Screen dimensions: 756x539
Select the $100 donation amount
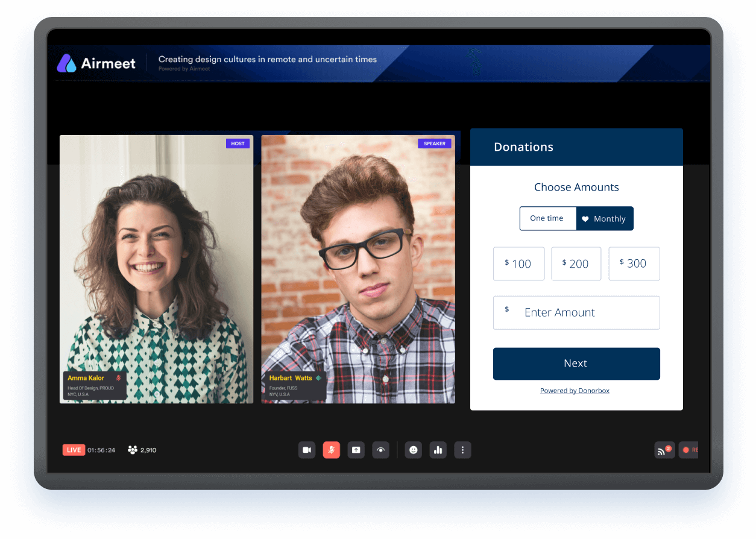(518, 263)
